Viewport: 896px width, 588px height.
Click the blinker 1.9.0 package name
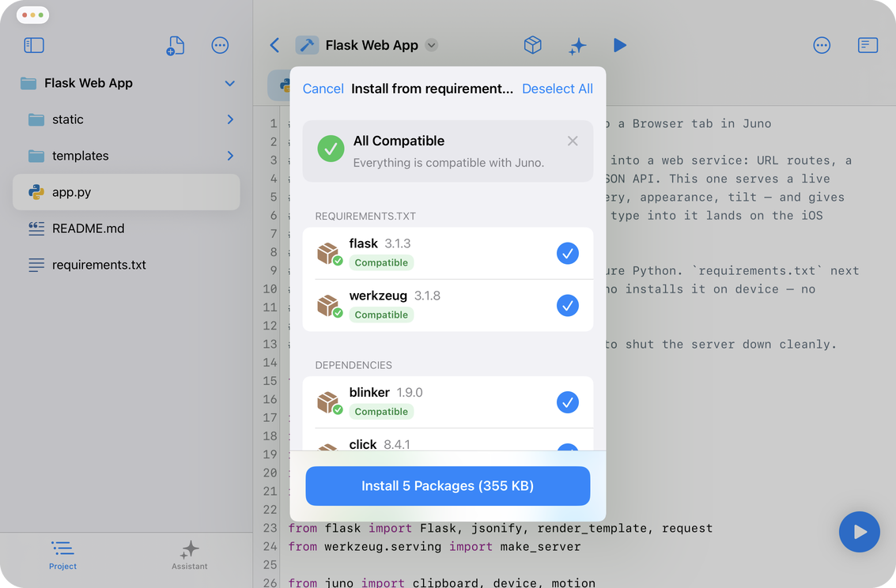[x=386, y=393]
